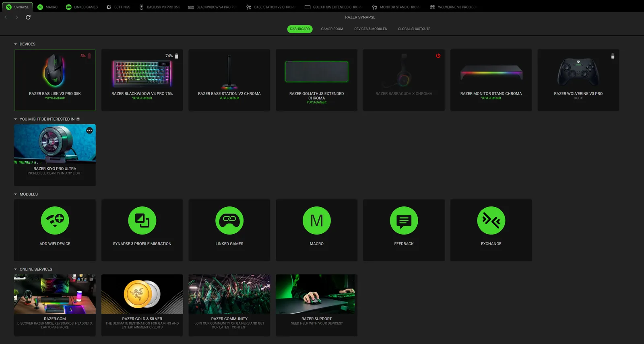Click the YUYU-Default profile under Base Station V2

[x=229, y=98]
